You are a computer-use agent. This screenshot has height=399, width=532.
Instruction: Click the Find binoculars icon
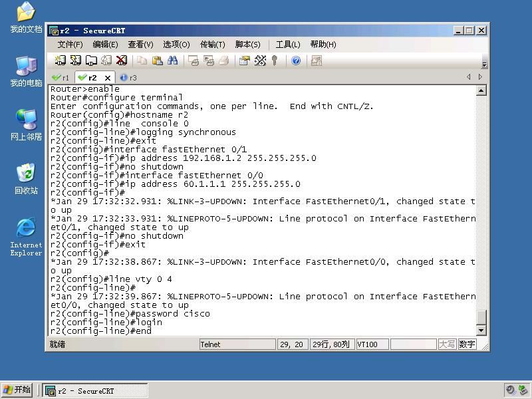click(x=172, y=61)
